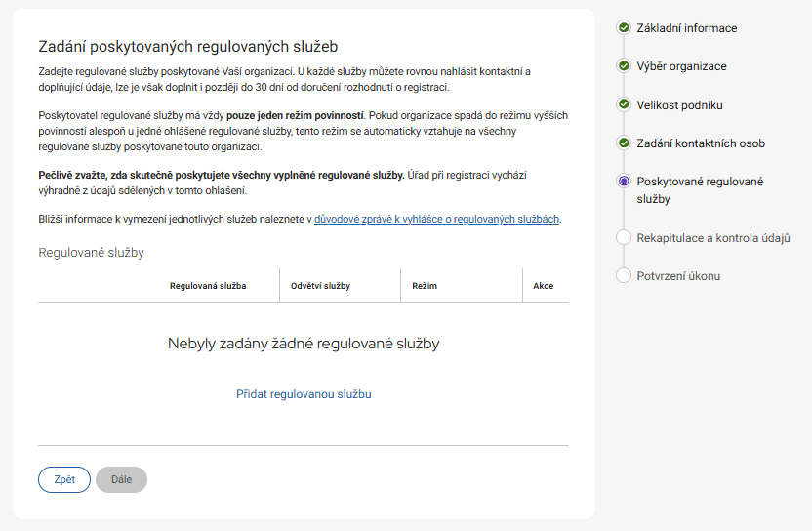812x531 pixels.
Task: Select the Potvrzení úkonu step label
Action: [678, 276]
